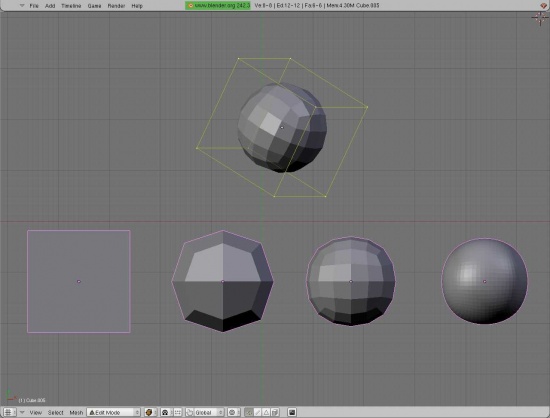Open the proportional editing selector
This screenshot has height=418, width=550.
(233, 412)
